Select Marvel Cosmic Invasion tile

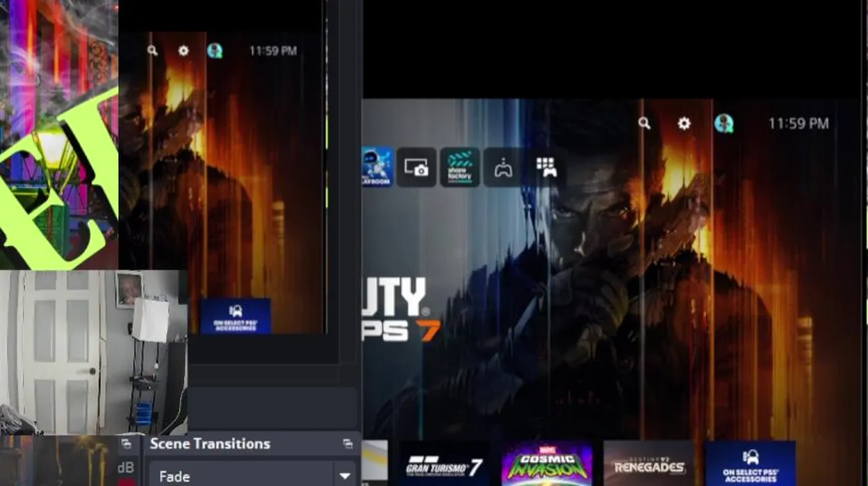547,464
